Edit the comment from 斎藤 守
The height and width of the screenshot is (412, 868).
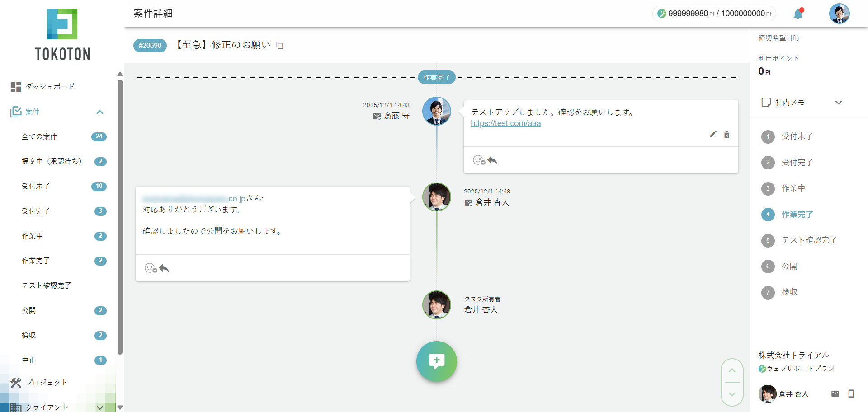(x=713, y=134)
